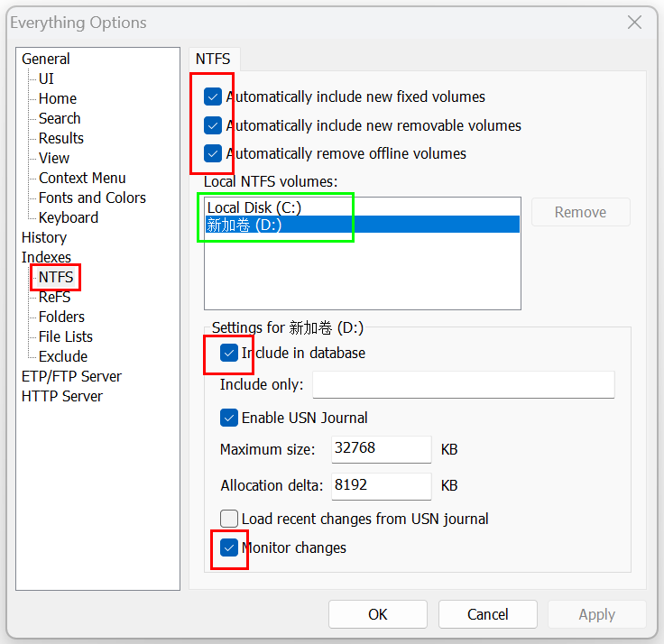Click the NTFS tab header
The width and height of the screenshot is (664, 644).
[x=213, y=59]
